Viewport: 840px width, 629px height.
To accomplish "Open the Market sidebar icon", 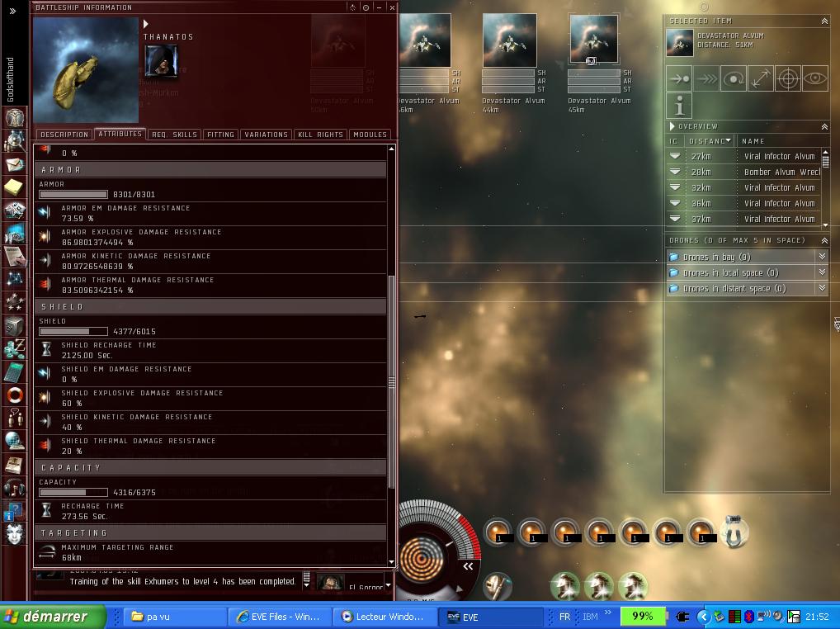I will [x=15, y=233].
